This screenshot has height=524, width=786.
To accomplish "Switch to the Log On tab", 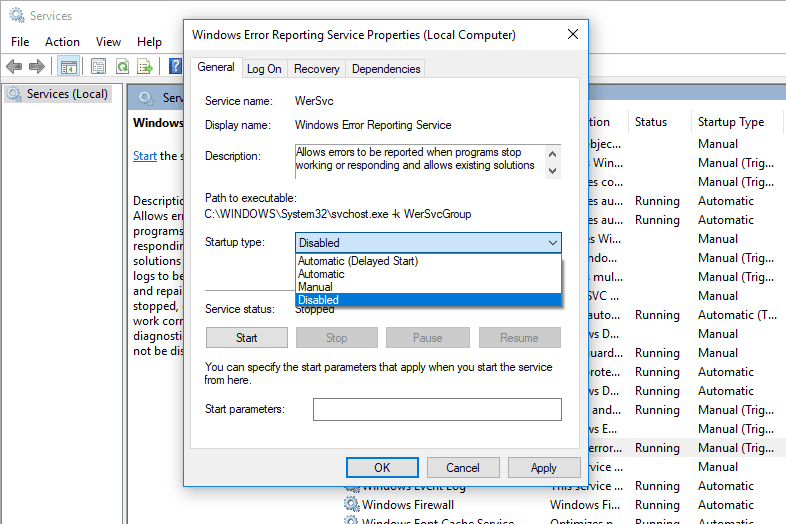I will coord(264,69).
